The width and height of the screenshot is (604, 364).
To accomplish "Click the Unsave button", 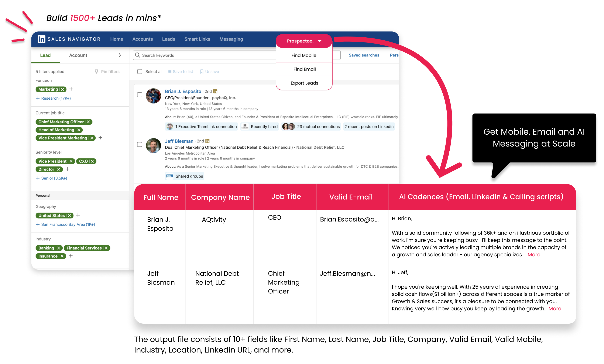I will (210, 72).
